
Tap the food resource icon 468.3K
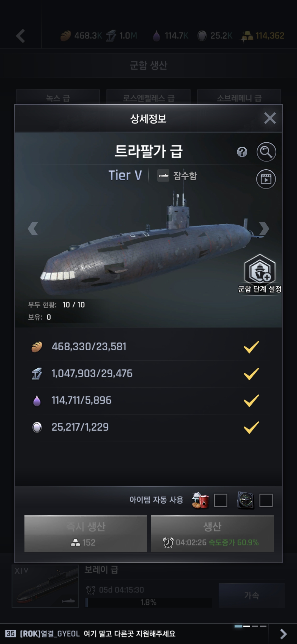pyautogui.click(x=66, y=36)
